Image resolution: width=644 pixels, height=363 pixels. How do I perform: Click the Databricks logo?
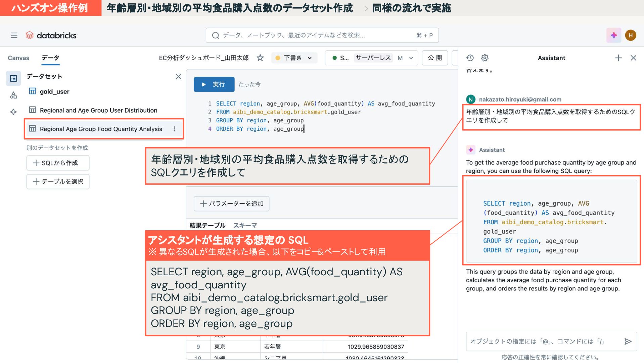[51, 35]
